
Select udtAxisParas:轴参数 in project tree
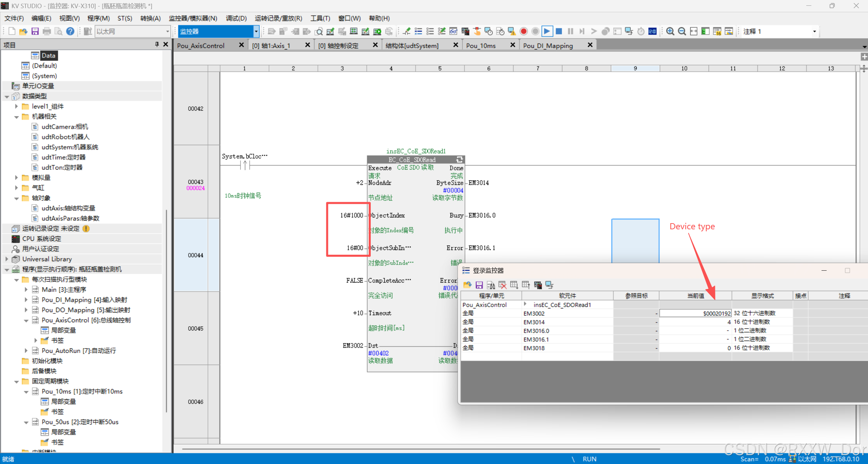(70, 218)
